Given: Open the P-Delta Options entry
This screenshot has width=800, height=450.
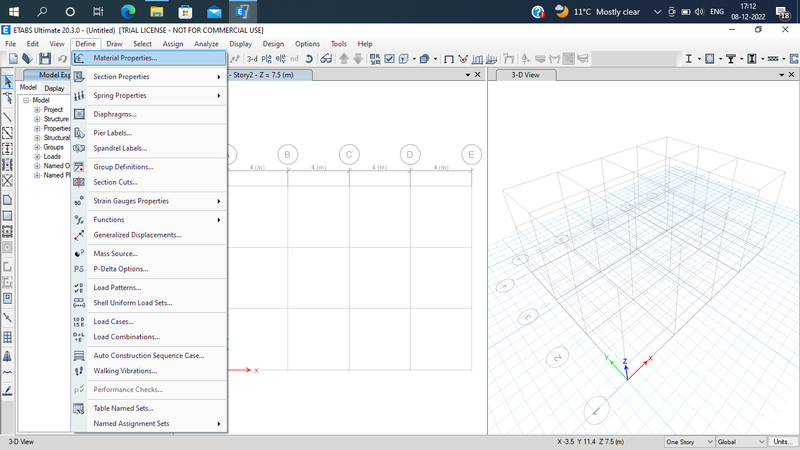Looking at the screenshot, I should [x=148, y=269].
